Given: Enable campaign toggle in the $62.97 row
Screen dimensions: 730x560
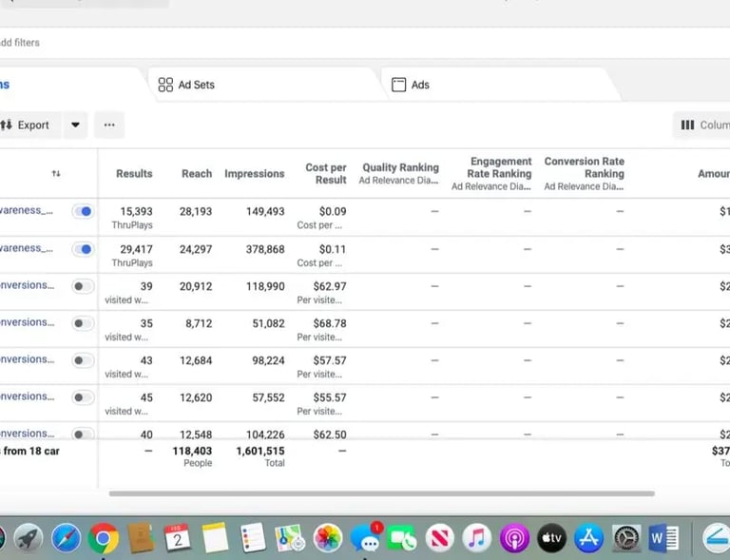Looking at the screenshot, I should pyautogui.click(x=83, y=286).
